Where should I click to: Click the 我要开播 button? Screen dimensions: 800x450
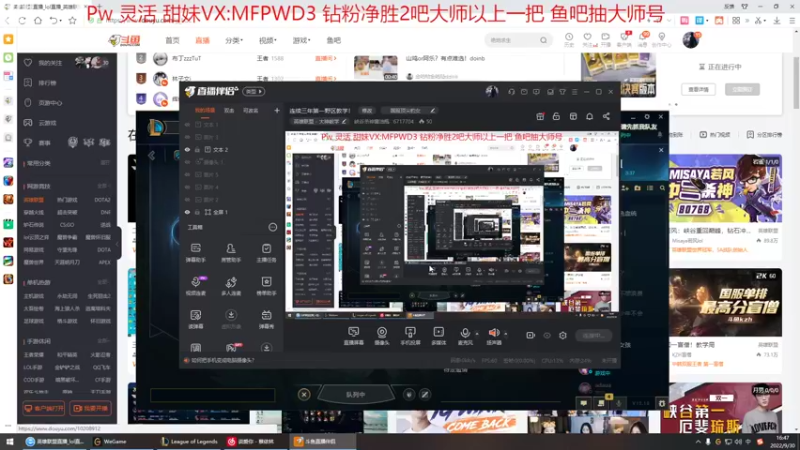[x=91, y=408]
